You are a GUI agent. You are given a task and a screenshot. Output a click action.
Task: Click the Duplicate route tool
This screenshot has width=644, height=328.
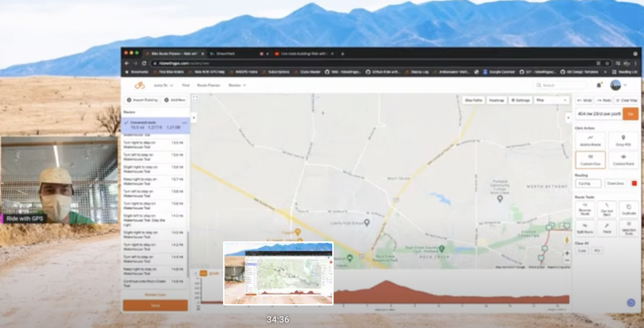tap(629, 209)
